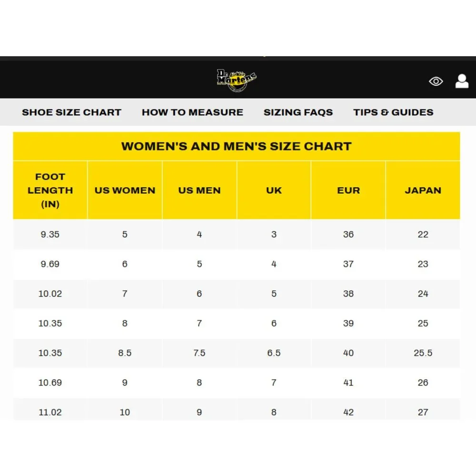The image size is (476, 476).
Task: Click the UK column header
Action: 274,190
